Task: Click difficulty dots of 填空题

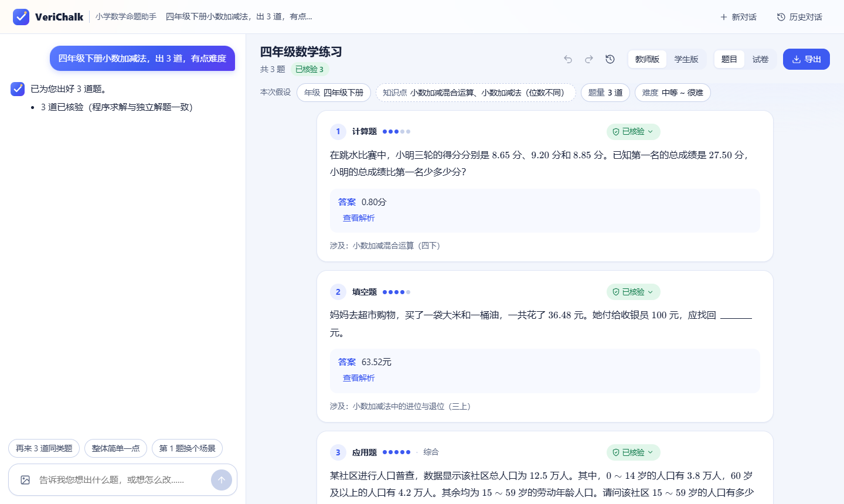Action: [x=396, y=292]
